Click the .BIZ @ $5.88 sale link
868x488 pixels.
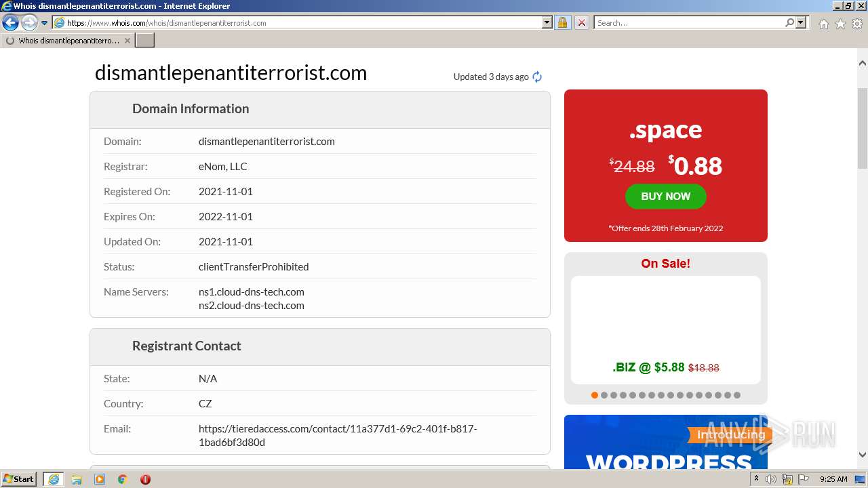(x=665, y=367)
